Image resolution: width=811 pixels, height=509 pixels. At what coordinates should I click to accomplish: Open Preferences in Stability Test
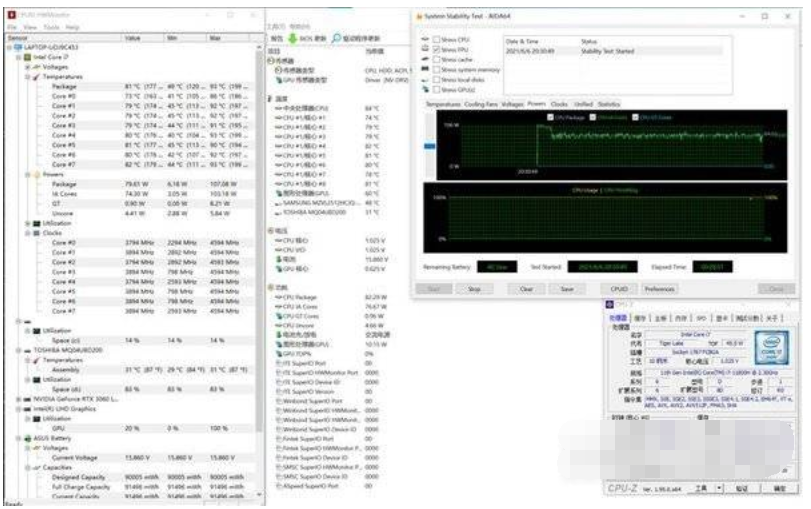(x=660, y=289)
